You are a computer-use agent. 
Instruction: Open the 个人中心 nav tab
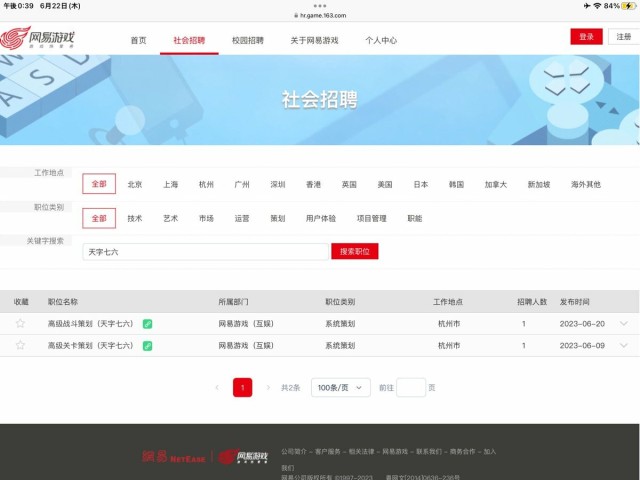pos(381,40)
